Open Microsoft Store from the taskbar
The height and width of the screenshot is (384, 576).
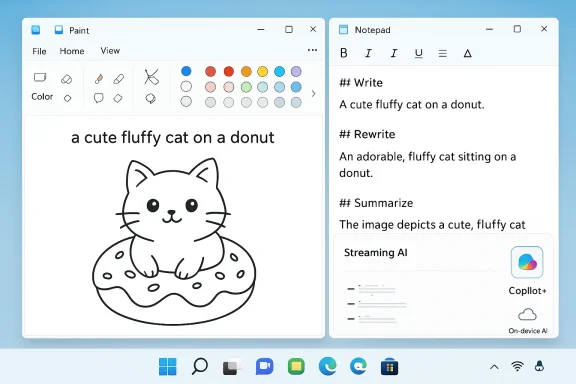389,367
